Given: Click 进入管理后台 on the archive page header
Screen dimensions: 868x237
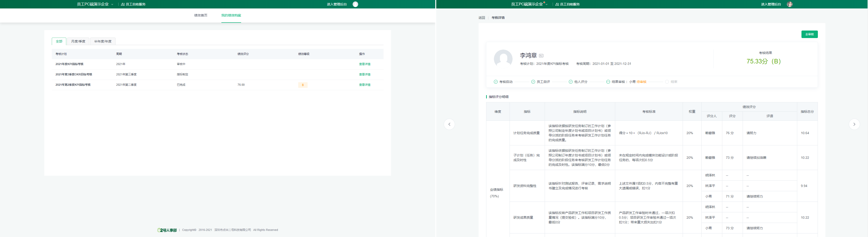Looking at the screenshot, I should [x=336, y=4].
